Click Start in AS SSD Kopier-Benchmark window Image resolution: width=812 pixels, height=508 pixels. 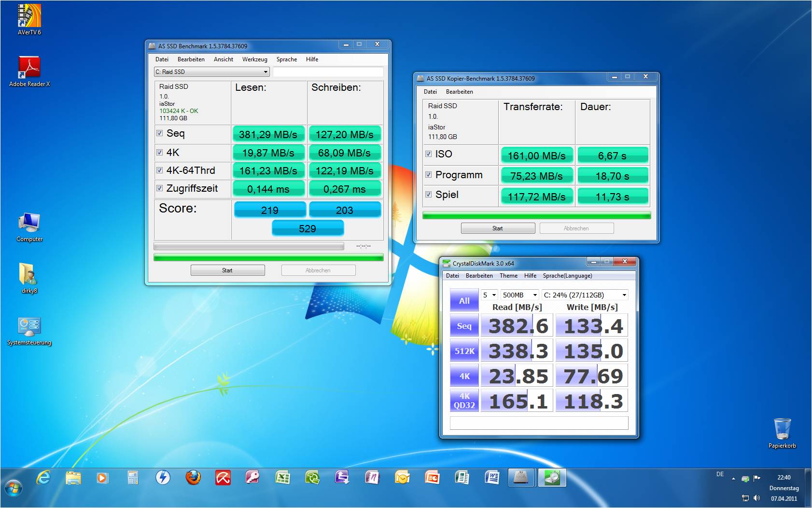pos(498,228)
